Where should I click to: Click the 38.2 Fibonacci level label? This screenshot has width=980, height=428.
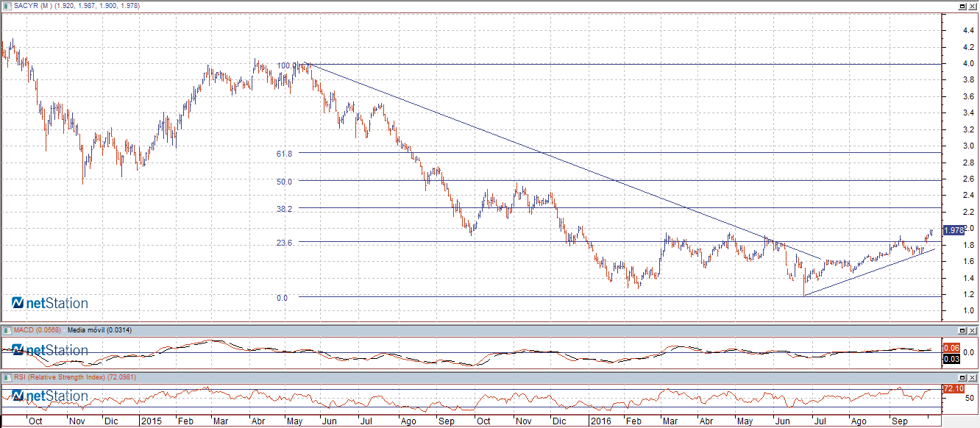(285, 209)
